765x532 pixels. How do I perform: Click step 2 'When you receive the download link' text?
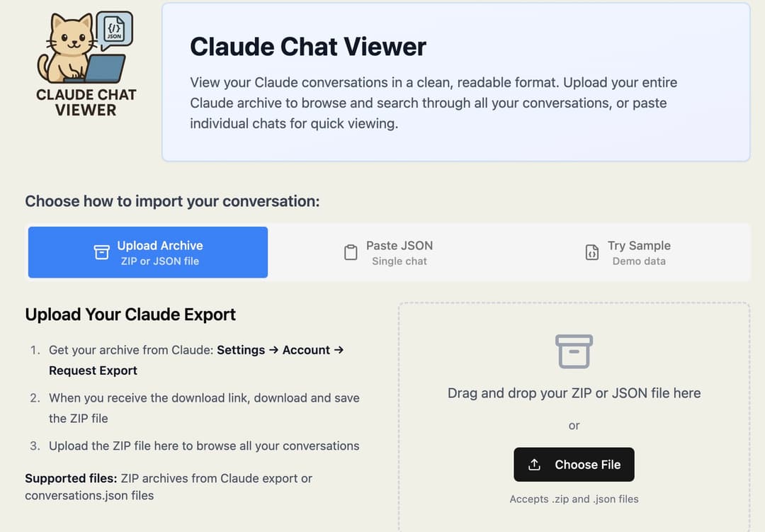pyautogui.click(x=204, y=408)
